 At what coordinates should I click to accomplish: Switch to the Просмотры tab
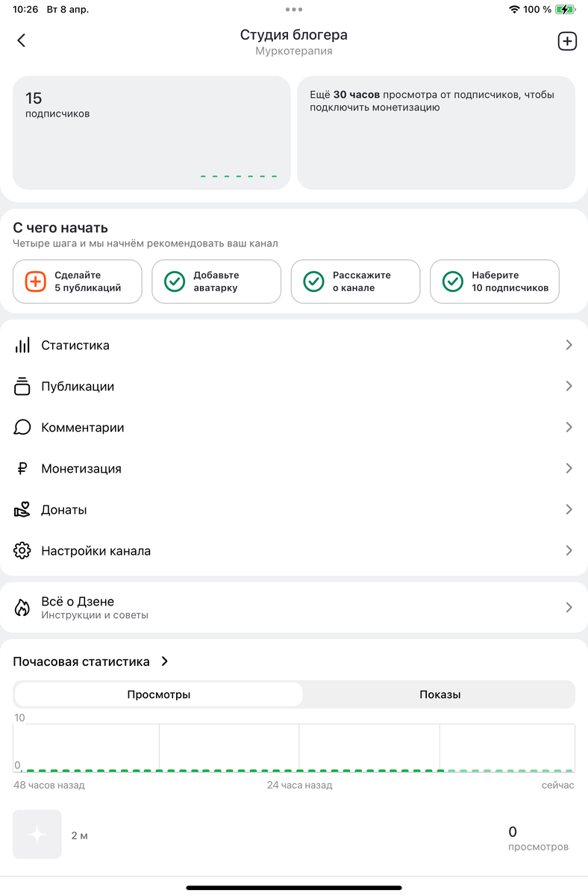click(x=158, y=694)
